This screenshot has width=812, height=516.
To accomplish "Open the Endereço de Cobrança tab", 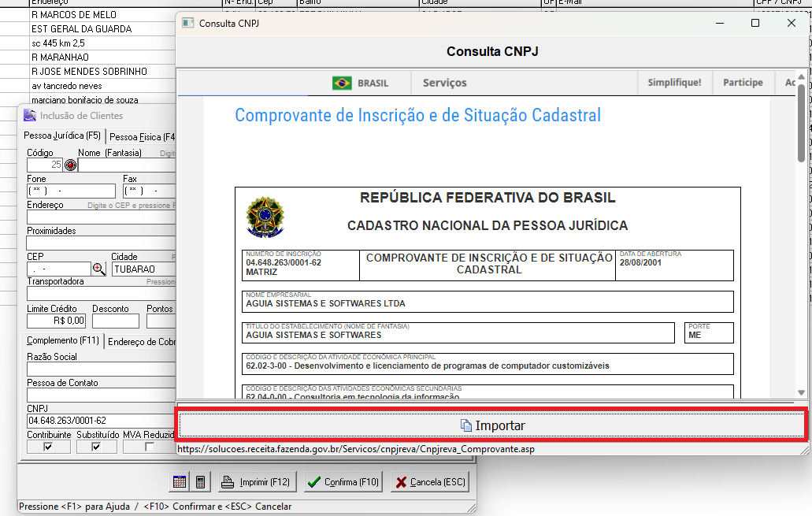I will pyautogui.click(x=142, y=341).
